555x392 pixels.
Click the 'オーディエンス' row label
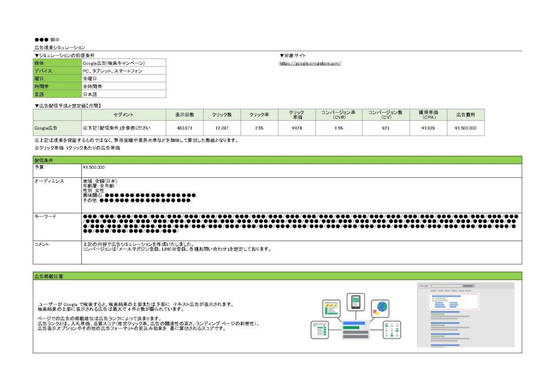click(57, 195)
